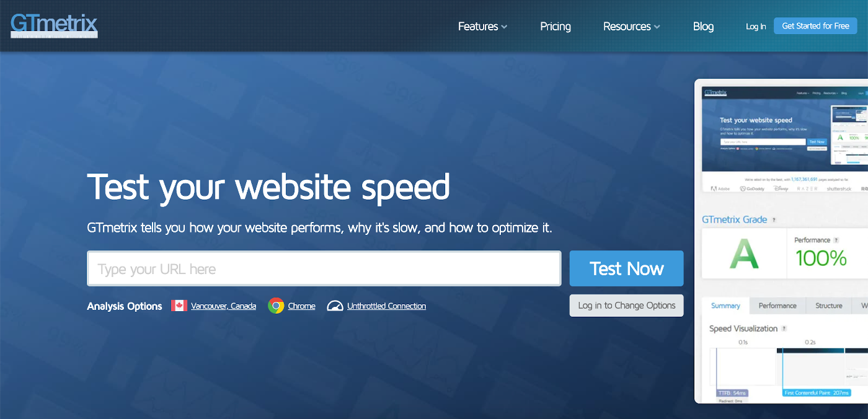Screen dimensions: 868x419
Task: Open the Vancouver, Canada location link
Action: [223, 306]
